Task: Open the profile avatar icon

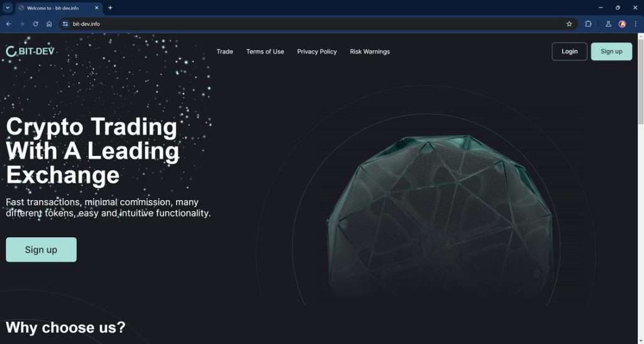Action: tap(622, 24)
